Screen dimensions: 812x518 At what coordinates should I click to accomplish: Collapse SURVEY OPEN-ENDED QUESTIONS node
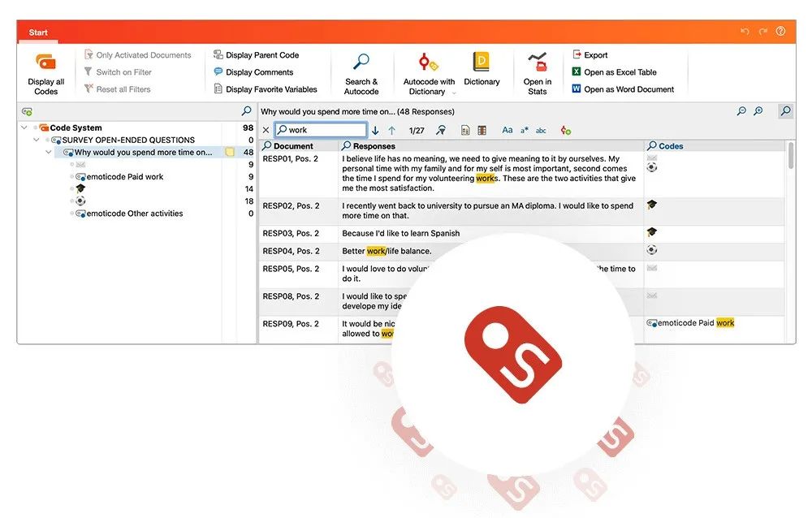pyautogui.click(x=37, y=140)
